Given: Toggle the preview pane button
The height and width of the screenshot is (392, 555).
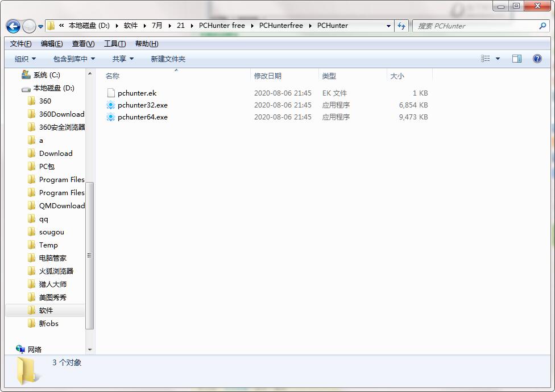Looking at the screenshot, I should [x=517, y=59].
